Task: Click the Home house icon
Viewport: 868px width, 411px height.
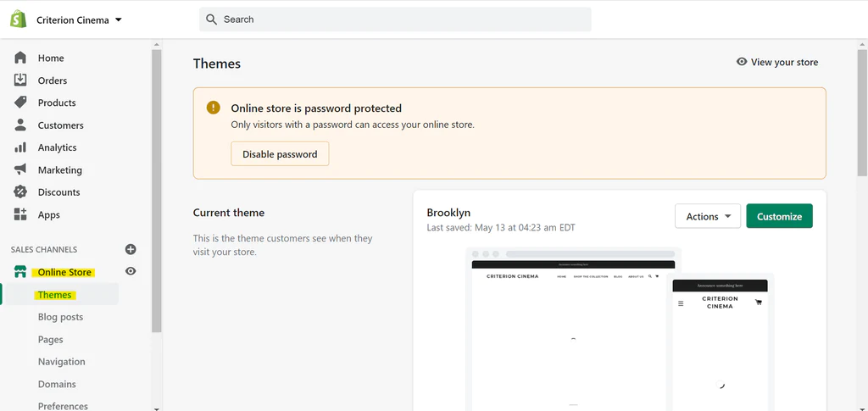Action: point(20,58)
